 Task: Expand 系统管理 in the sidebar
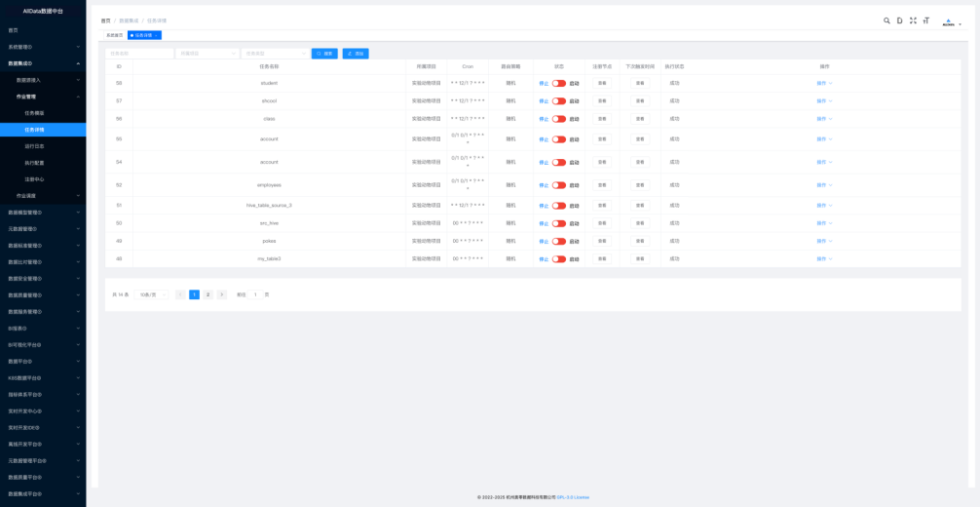[x=43, y=47]
